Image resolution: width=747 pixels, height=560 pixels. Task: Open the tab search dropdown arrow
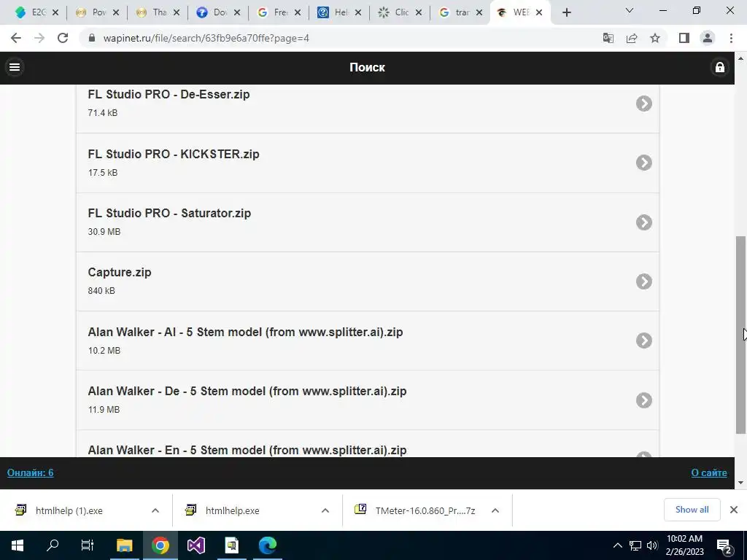tap(630, 10)
